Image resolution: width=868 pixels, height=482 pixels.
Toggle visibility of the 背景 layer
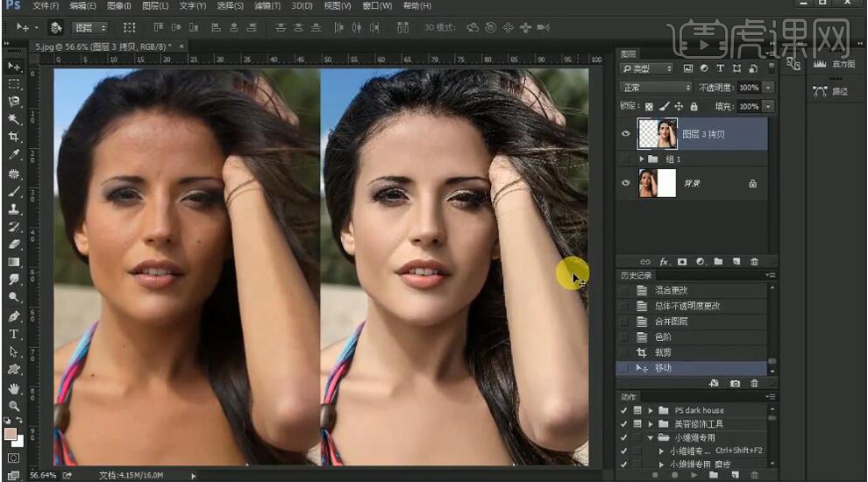coord(626,183)
